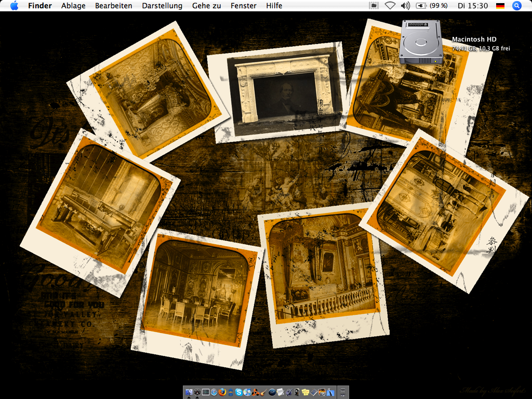Open the Macintosh HD drive icon
The height and width of the screenshot is (399, 532).
pyautogui.click(x=420, y=43)
